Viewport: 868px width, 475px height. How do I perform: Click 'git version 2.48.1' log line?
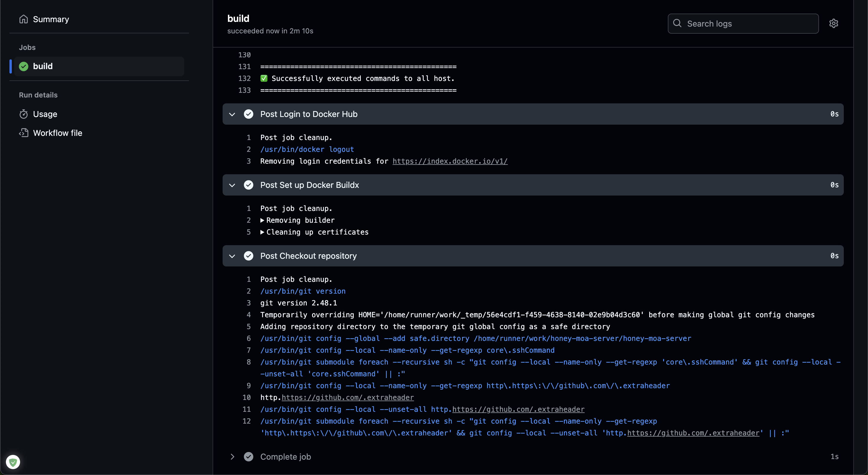pyautogui.click(x=298, y=303)
